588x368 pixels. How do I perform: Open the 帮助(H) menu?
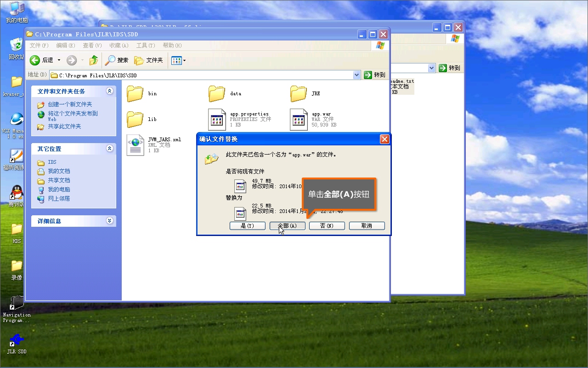(172, 46)
